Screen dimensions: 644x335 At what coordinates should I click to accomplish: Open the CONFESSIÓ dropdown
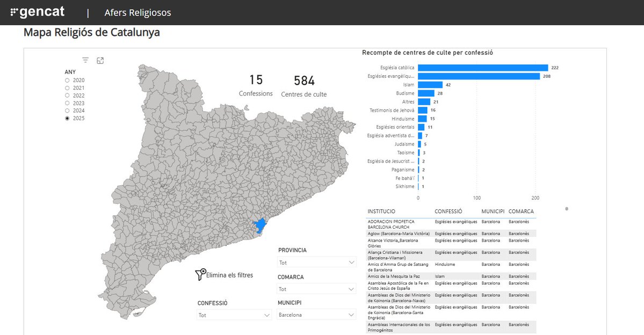[x=234, y=315]
